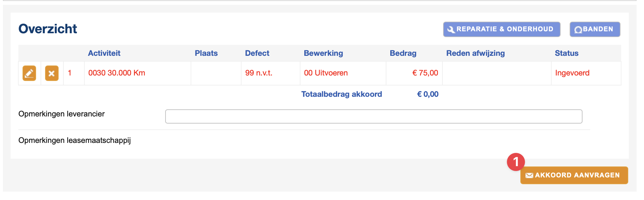The width and height of the screenshot is (644, 200).
Task: Edit activity row 1 with pencil icon
Action: point(29,73)
